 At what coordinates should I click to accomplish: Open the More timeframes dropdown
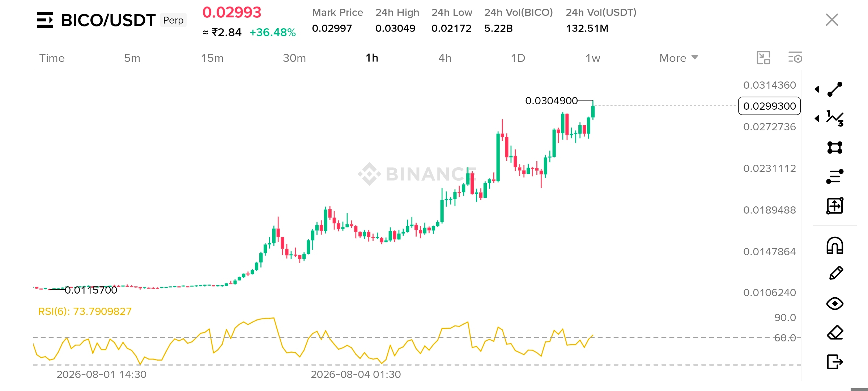pyautogui.click(x=679, y=58)
